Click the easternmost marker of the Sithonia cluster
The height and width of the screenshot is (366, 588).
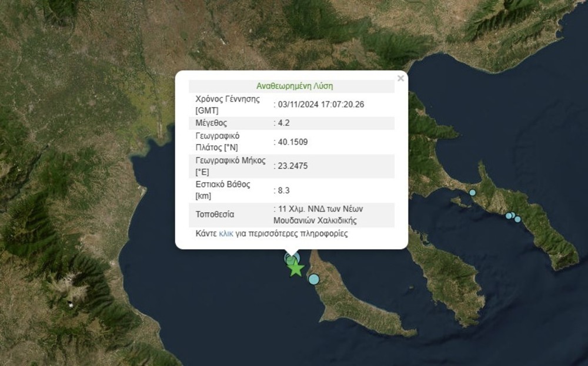coord(517,220)
